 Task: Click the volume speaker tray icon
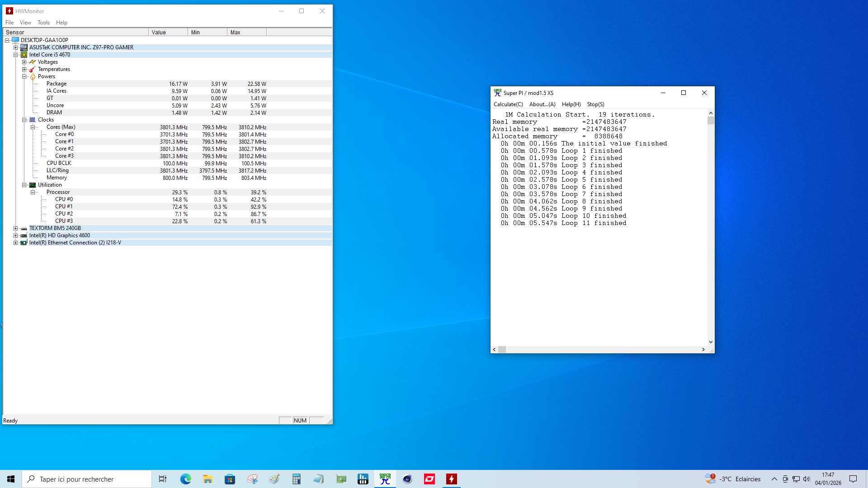coord(807,479)
